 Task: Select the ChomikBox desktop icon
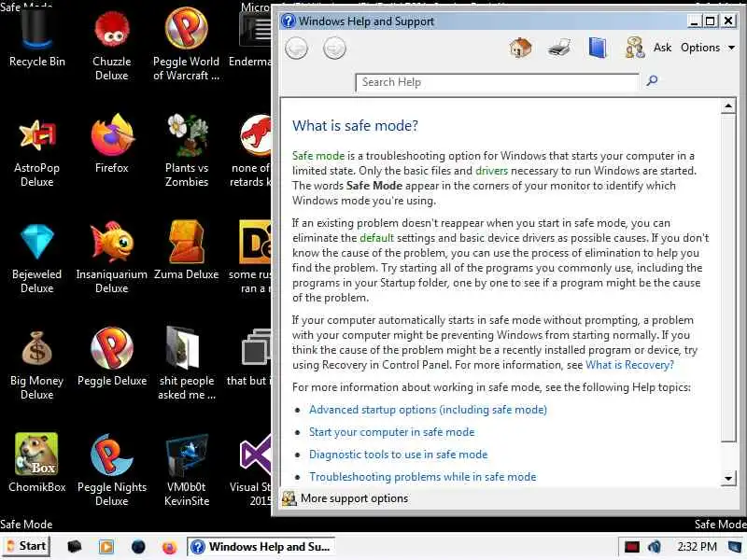point(36,463)
